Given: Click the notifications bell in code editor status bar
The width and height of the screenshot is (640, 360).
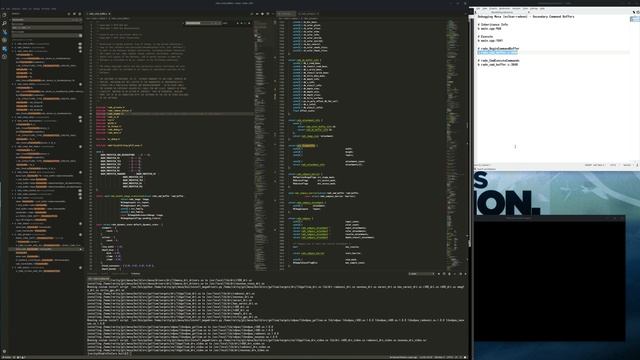Looking at the screenshot, I should (465, 358).
